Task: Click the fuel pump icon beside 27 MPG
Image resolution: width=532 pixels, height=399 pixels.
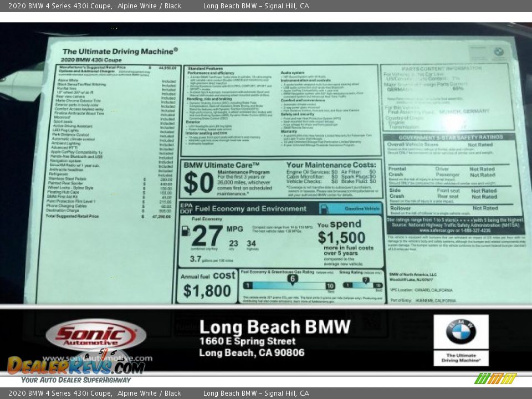Action: (x=186, y=231)
